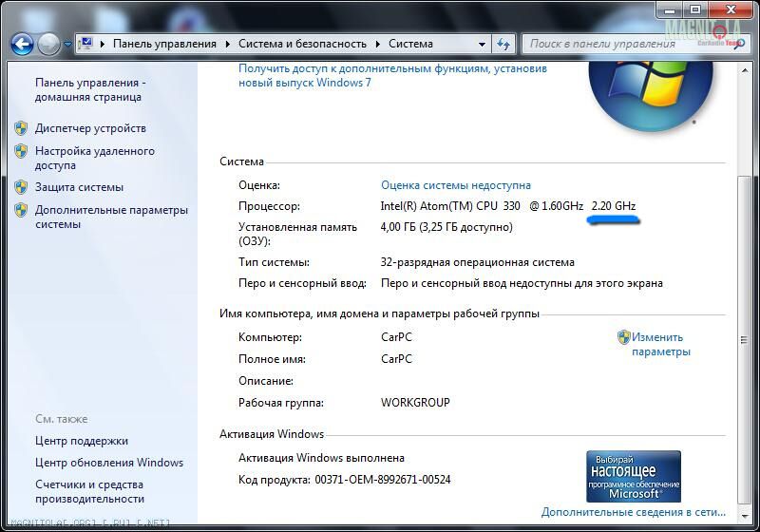Click WORKGROUP workgroup name
Image resolution: width=760 pixels, height=532 pixels.
coord(415,403)
